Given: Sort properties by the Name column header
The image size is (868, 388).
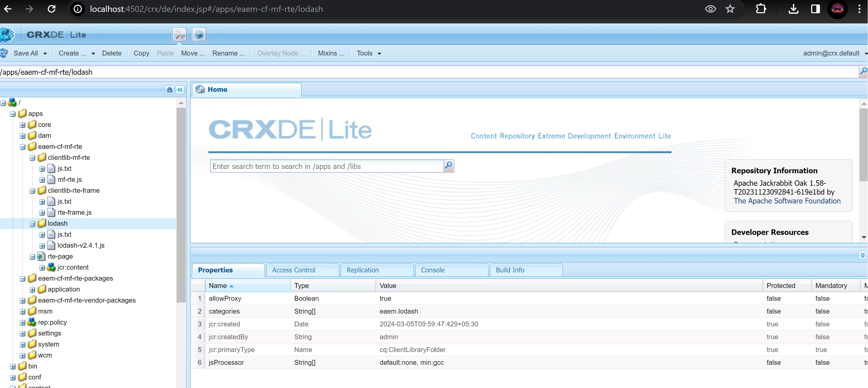Looking at the screenshot, I should coord(218,286).
